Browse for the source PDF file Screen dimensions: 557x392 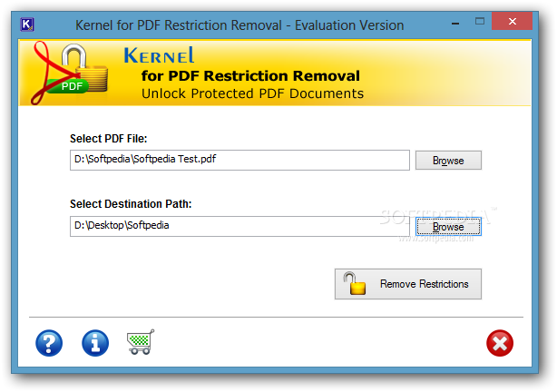(x=448, y=161)
